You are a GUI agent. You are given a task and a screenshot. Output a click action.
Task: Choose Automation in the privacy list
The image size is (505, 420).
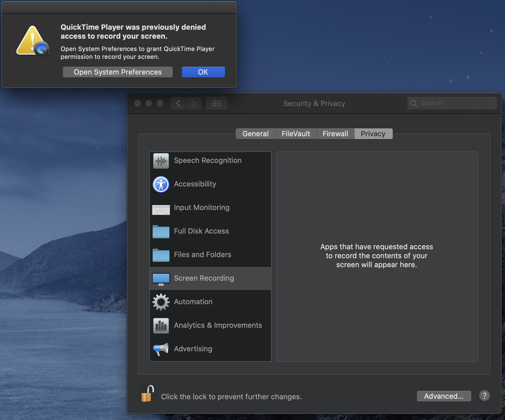click(210, 302)
